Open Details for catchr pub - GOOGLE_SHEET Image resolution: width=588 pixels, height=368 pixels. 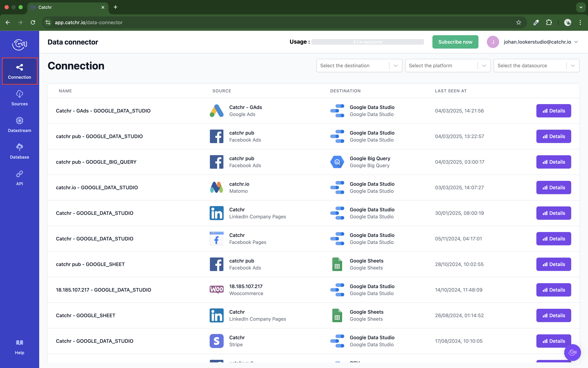click(x=554, y=264)
